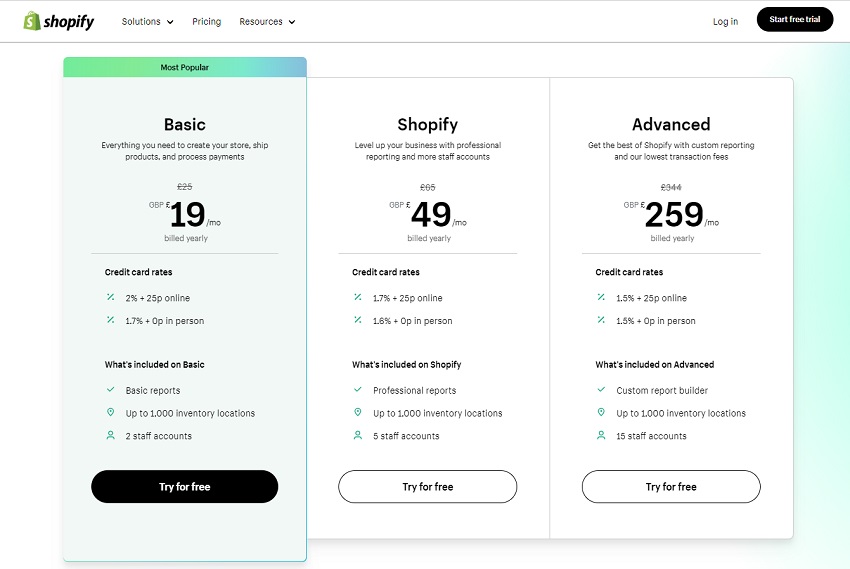Viewport: 850px width, 569px height.
Task: Click the Advanced plan description text
Action: point(671,151)
